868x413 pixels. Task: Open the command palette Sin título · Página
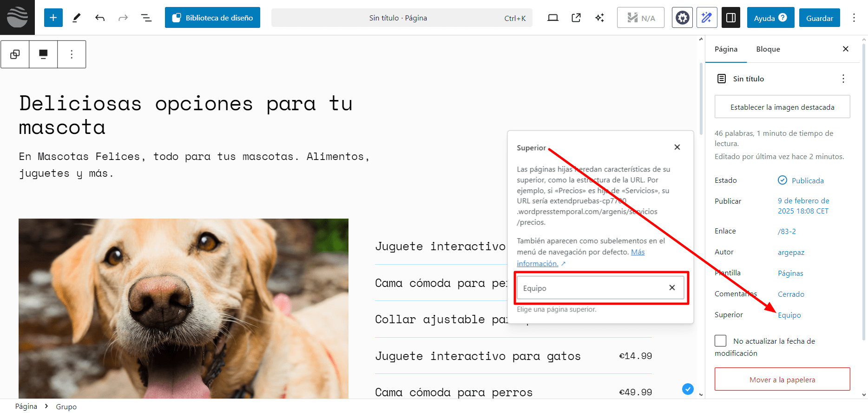point(402,18)
